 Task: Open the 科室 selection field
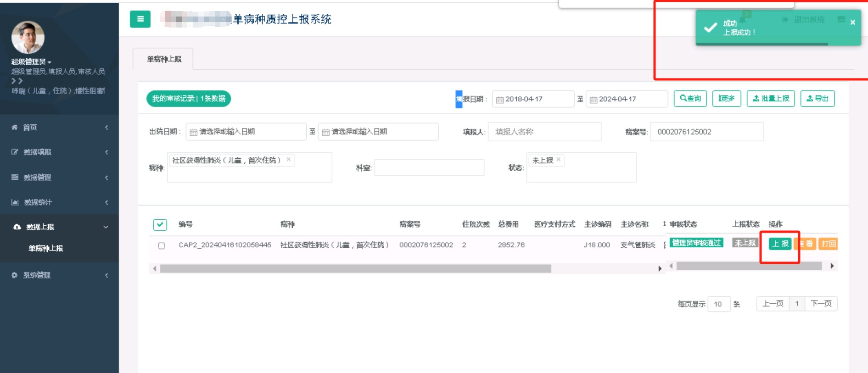429,167
